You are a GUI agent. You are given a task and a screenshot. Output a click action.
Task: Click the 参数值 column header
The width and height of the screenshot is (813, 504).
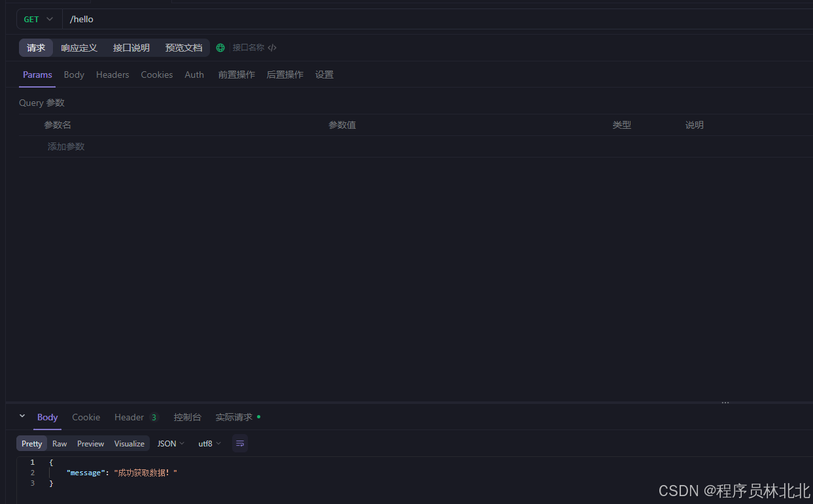tap(342, 125)
